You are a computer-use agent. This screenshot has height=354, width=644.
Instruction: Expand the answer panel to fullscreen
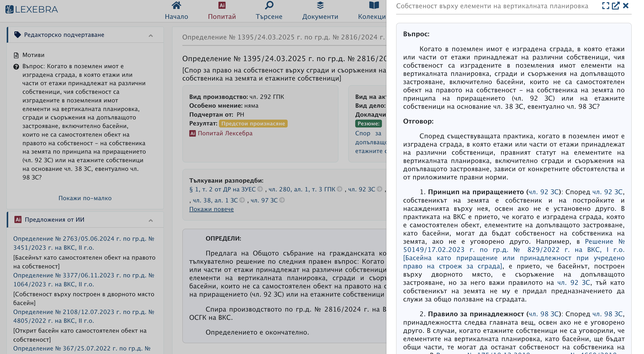coord(605,6)
